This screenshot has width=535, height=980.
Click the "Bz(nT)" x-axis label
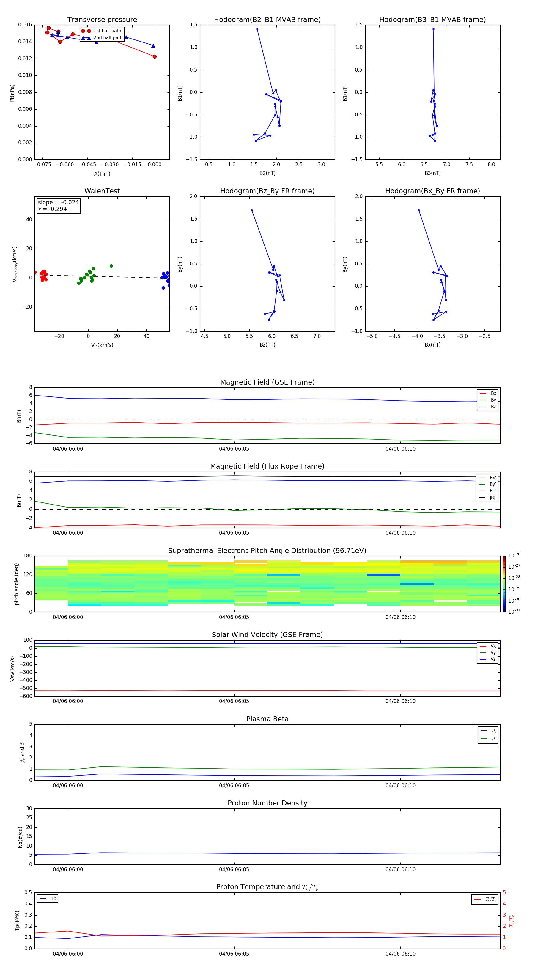click(267, 345)
